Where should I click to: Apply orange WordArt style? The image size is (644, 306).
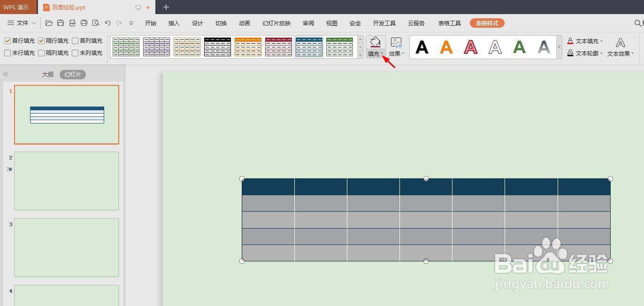[446, 47]
